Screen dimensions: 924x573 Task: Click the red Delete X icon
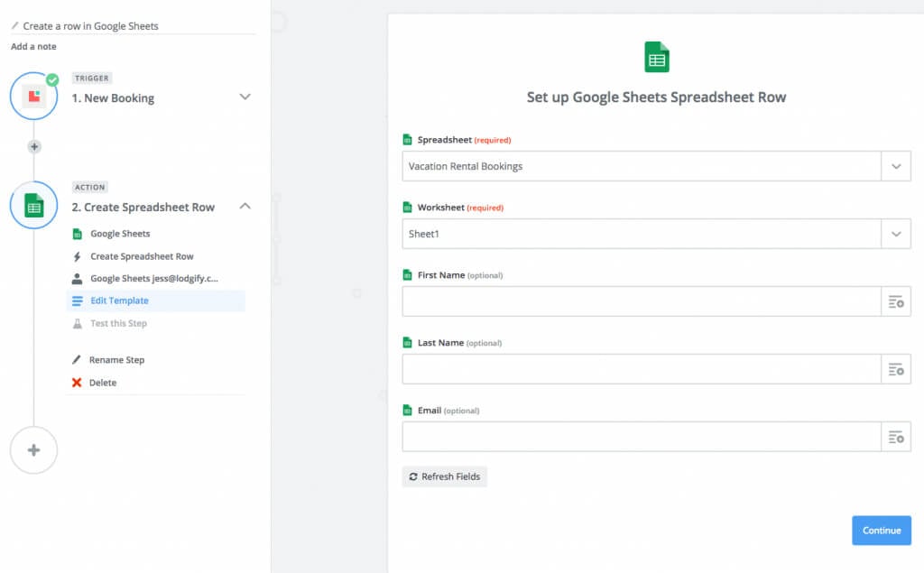pyautogui.click(x=79, y=382)
